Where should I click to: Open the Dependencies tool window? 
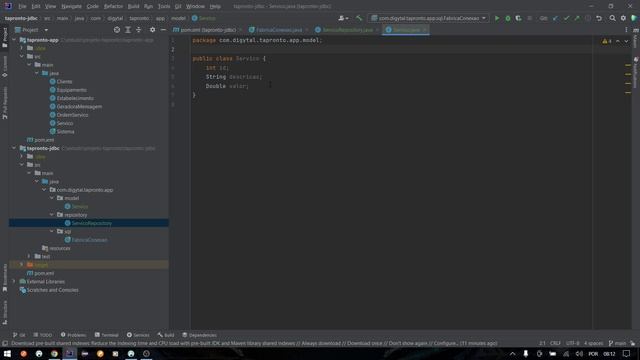[199, 335]
